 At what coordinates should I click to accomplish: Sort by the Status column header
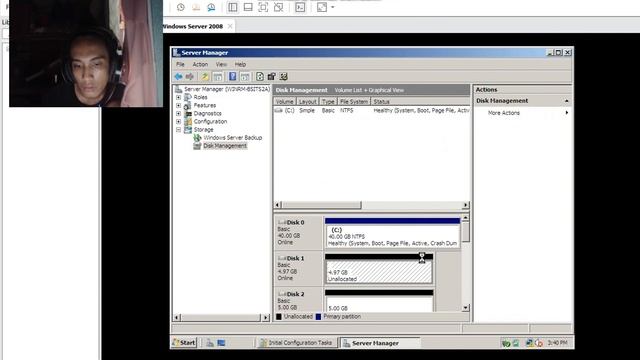coord(420,102)
